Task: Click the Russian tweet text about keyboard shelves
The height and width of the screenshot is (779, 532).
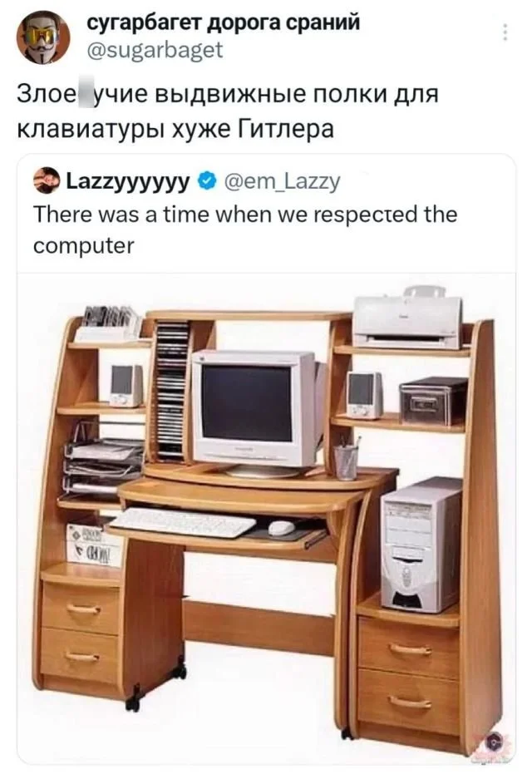Action: tap(228, 111)
